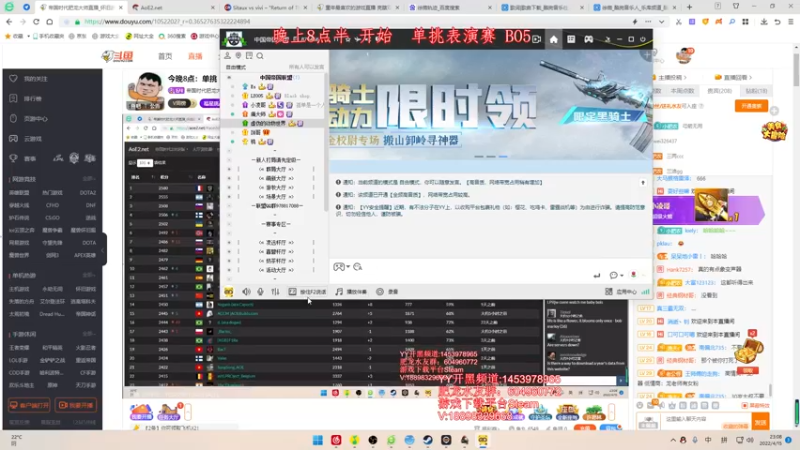
Task: Click the Steam icon in Windows taskbar
Action: (x=428, y=440)
